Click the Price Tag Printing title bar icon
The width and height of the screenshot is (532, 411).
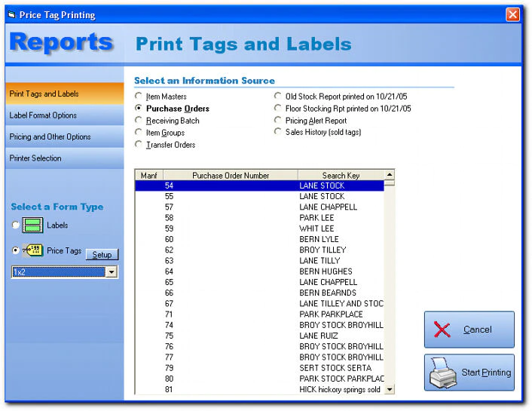12,14
